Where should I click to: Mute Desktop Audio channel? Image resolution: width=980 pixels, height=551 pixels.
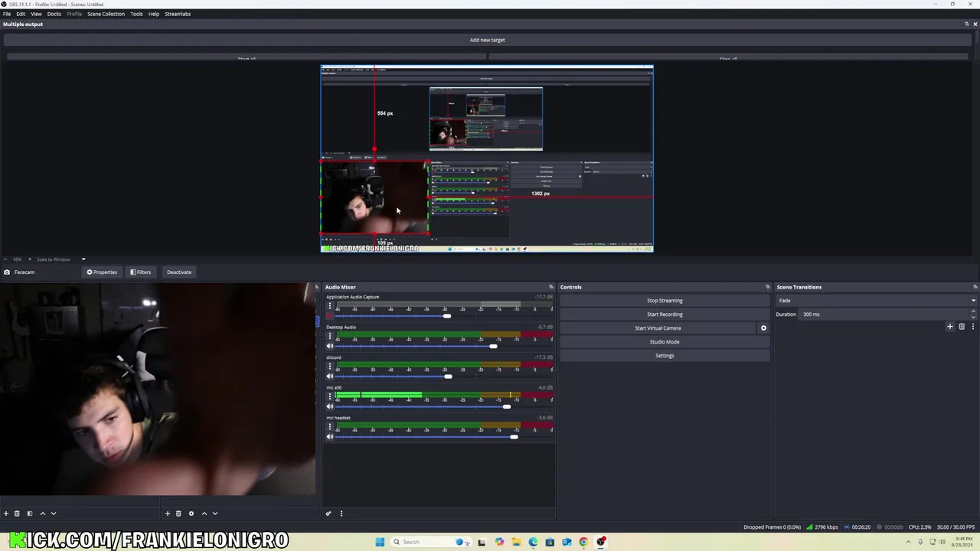(330, 346)
